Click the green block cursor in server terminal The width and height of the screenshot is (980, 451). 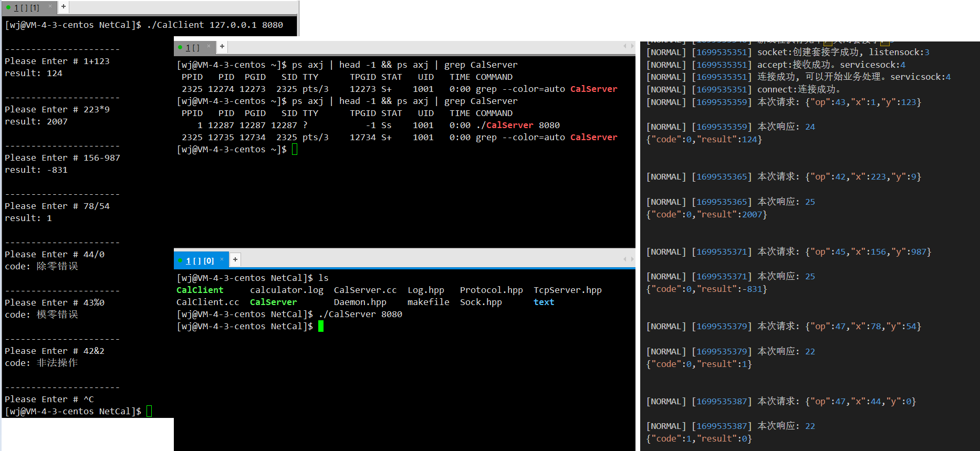321,327
